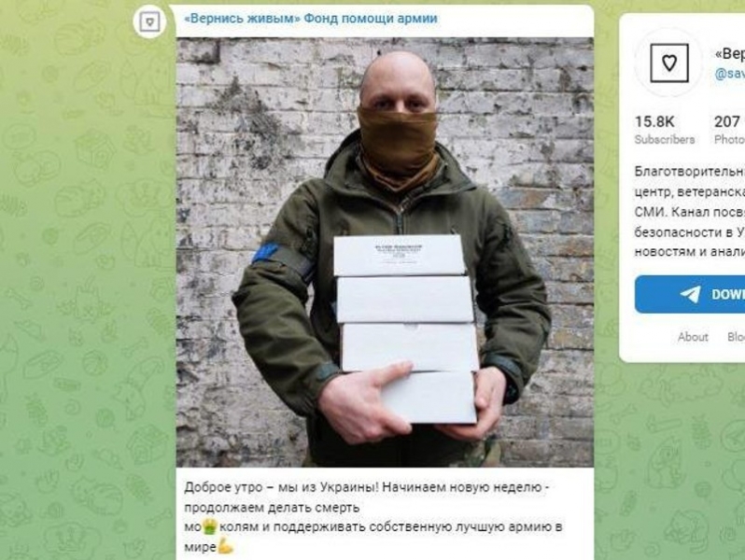Open the About footer link

(693, 337)
